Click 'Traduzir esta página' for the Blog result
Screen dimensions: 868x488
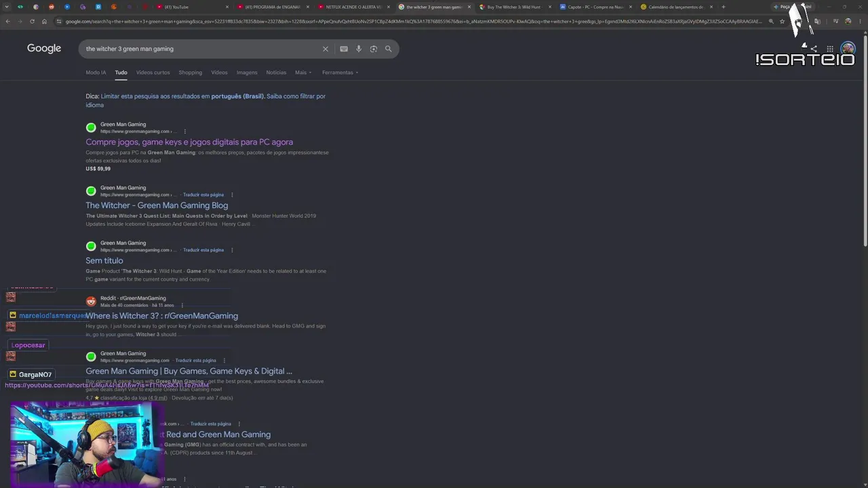click(x=203, y=195)
